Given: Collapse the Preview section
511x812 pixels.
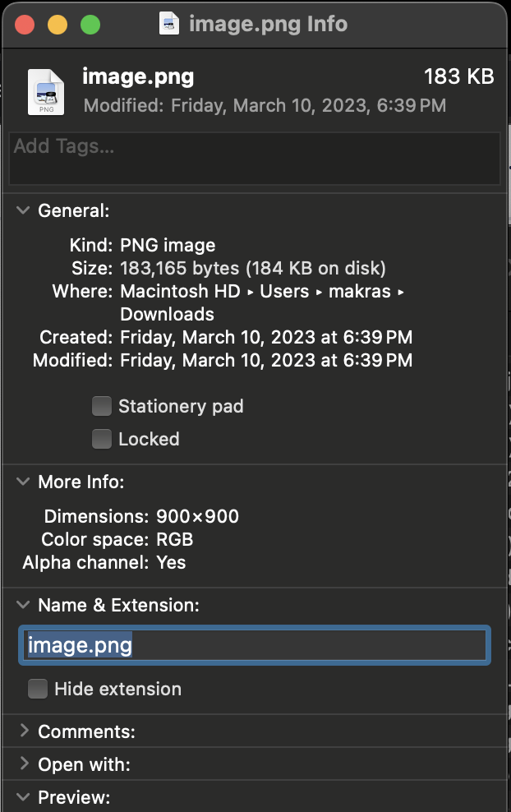Looking at the screenshot, I should (23, 797).
